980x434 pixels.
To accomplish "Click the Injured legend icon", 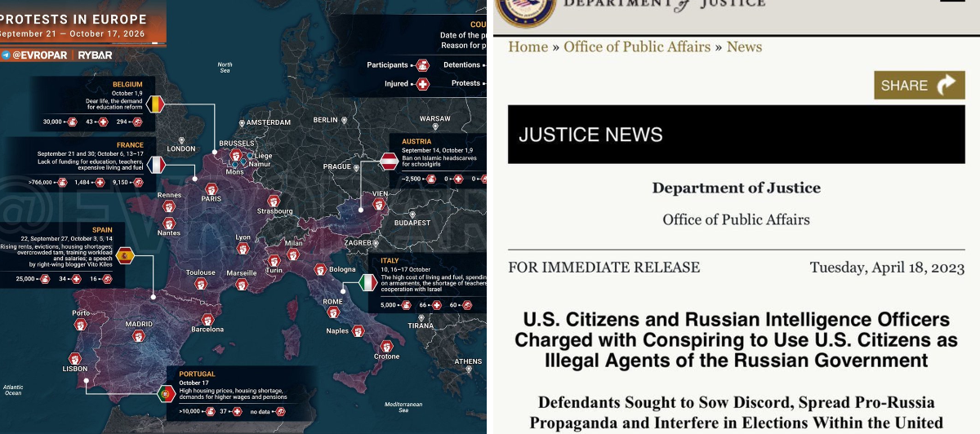I will click(422, 84).
